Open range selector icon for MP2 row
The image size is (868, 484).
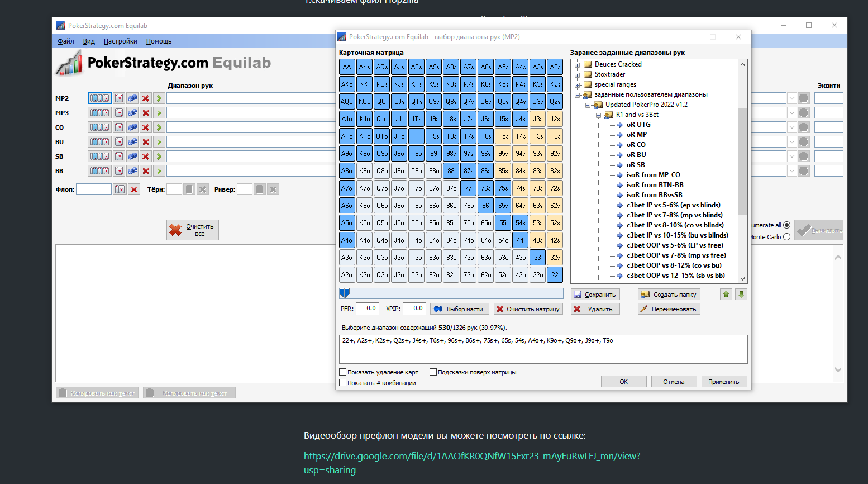99,98
